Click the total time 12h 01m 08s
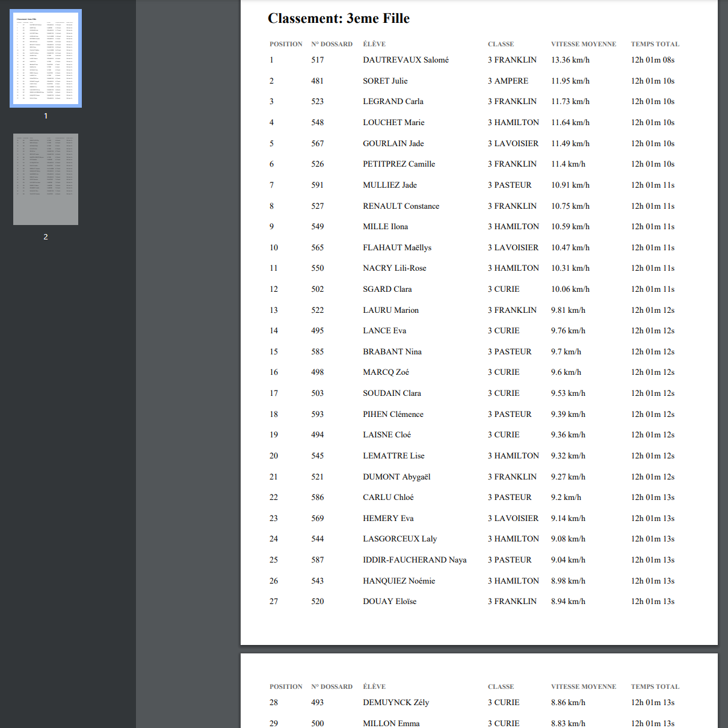The height and width of the screenshot is (728, 728). point(652,60)
